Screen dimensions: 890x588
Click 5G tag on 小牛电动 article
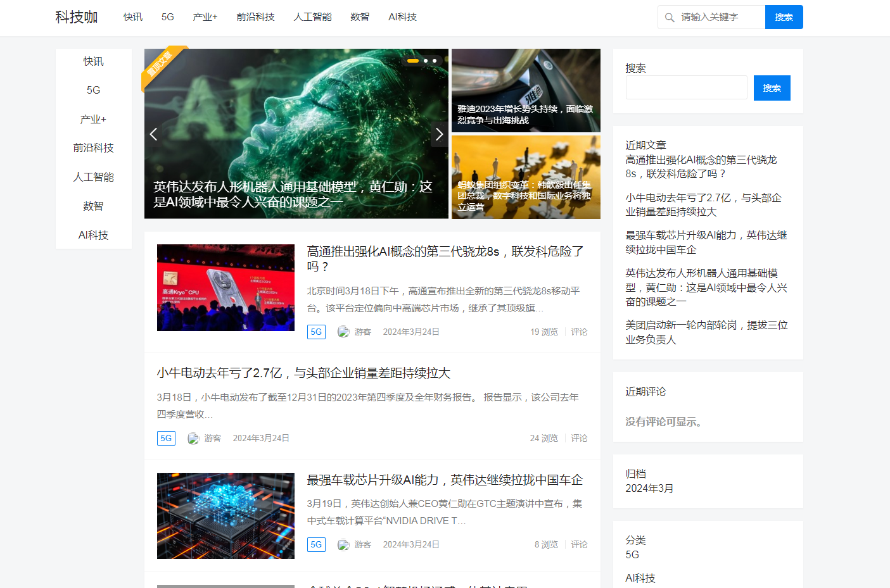(x=166, y=438)
